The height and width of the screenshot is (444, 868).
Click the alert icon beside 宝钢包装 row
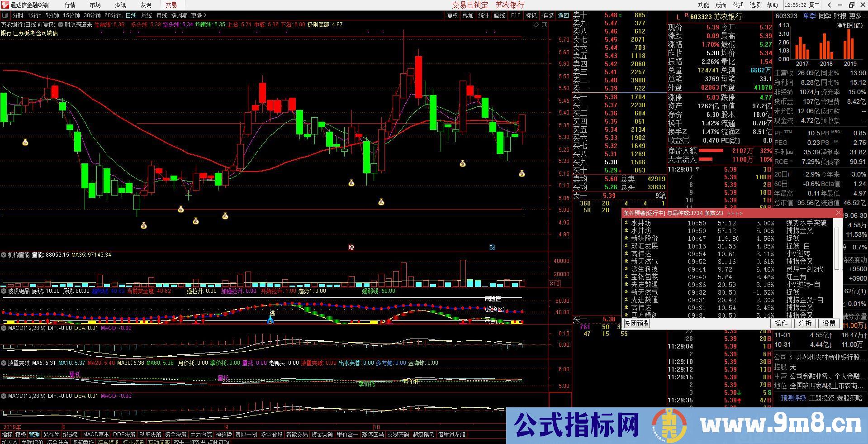click(x=626, y=277)
